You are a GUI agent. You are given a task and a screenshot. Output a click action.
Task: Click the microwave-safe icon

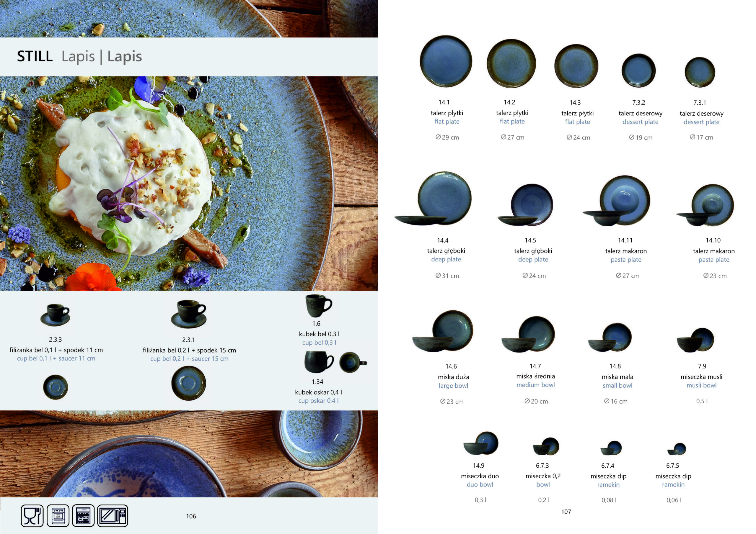point(113,516)
